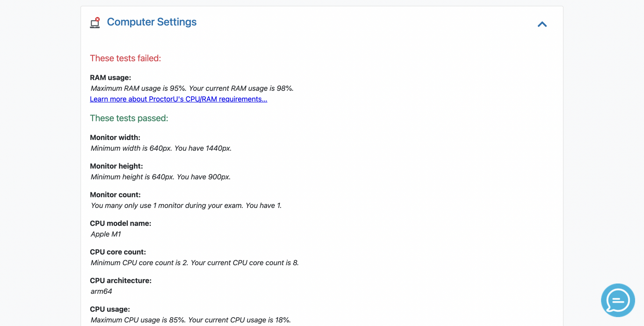Click the Apple M1 value
The width and height of the screenshot is (644, 326).
click(x=106, y=234)
